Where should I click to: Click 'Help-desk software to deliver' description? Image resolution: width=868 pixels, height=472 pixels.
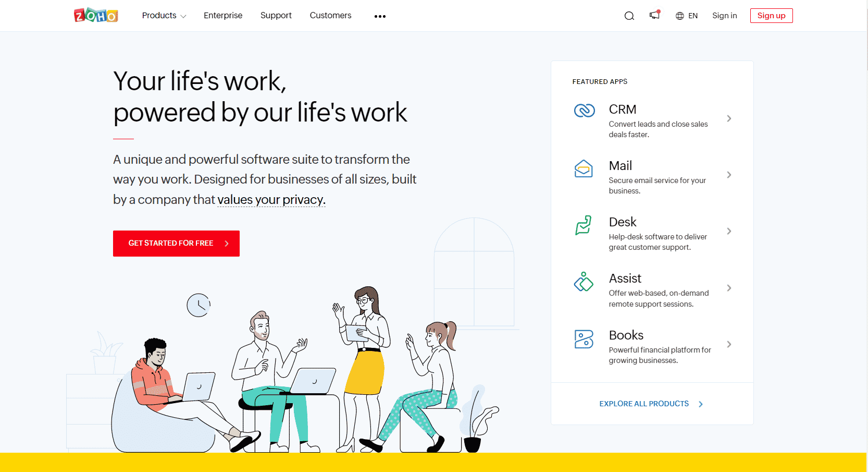[x=658, y=242]
